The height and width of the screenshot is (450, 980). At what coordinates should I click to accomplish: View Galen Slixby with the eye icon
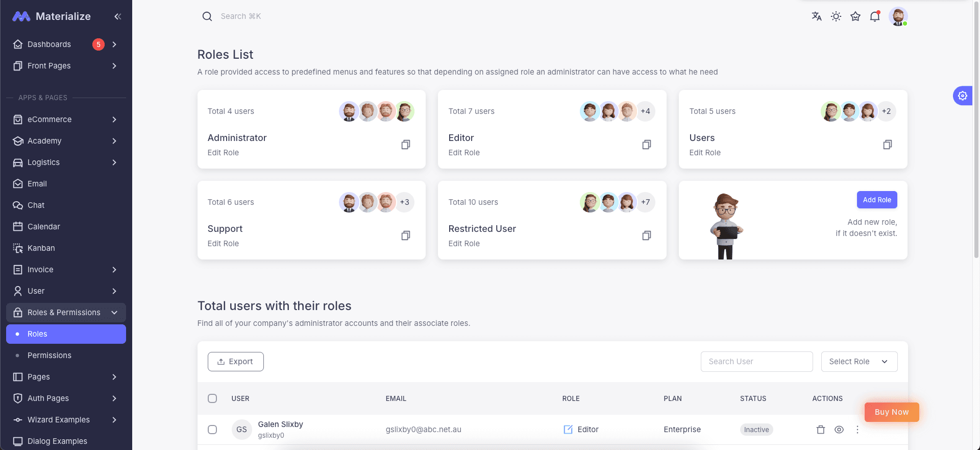pyautogui.click(x=839, y=430)
